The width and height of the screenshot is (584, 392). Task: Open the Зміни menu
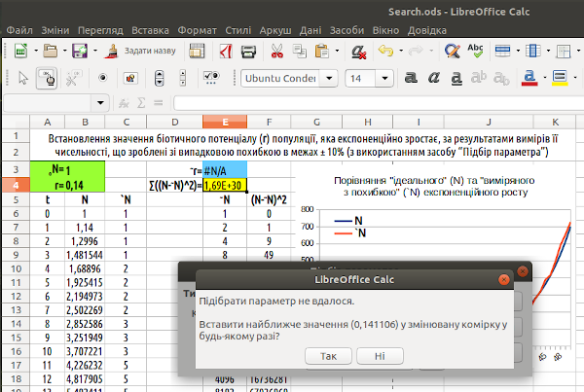(x=55, y=30)
